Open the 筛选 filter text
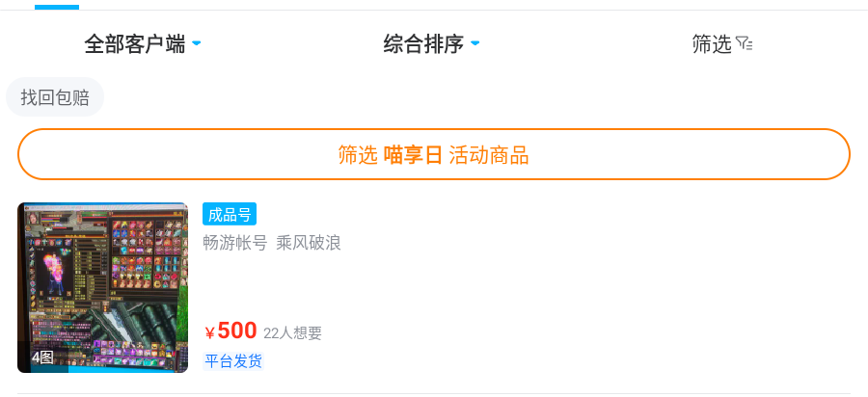This screenshot has width=868, height=397. 712,43
